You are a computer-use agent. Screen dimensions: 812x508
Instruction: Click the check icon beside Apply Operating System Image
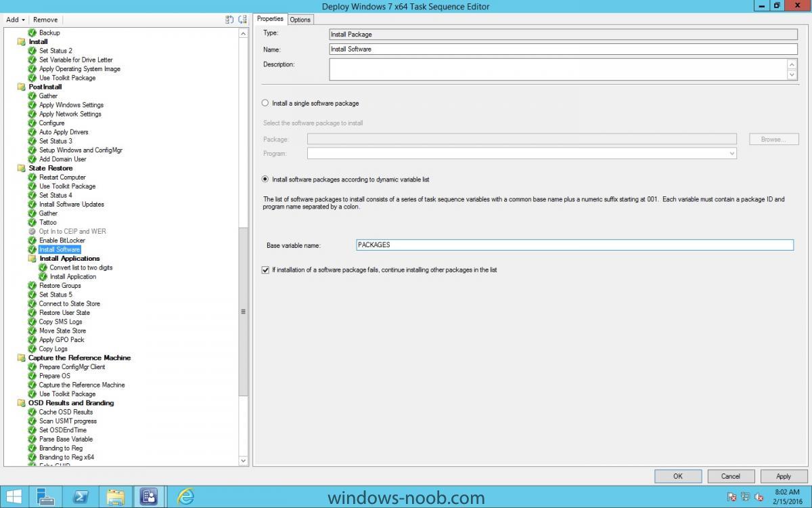[x=32, y=69]
